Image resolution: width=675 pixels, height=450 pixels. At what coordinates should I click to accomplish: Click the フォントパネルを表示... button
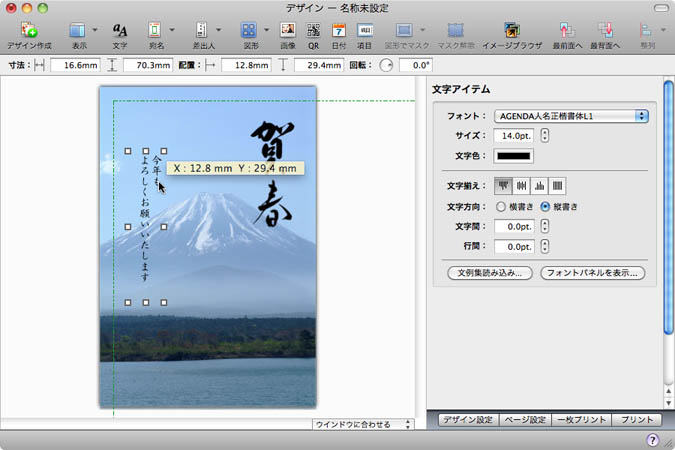pos(592,272)
